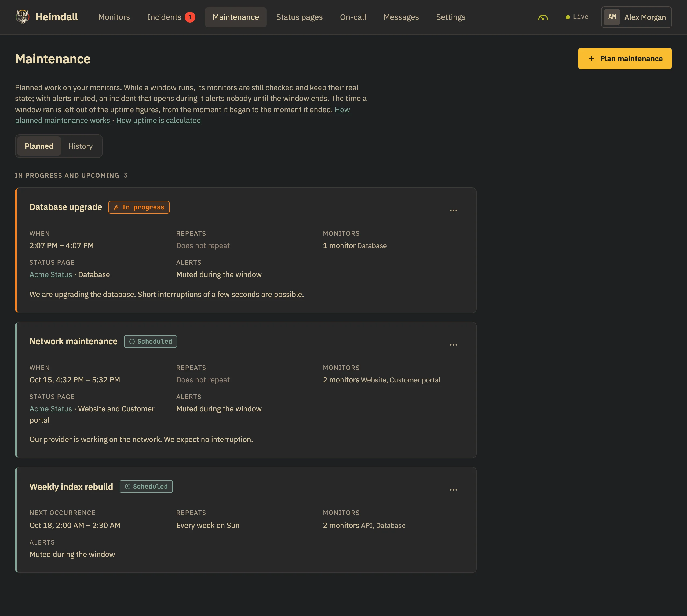Click NEXT OCCURRENCE label
Viewport: 687px width, 616px height.
pos(63,513)
